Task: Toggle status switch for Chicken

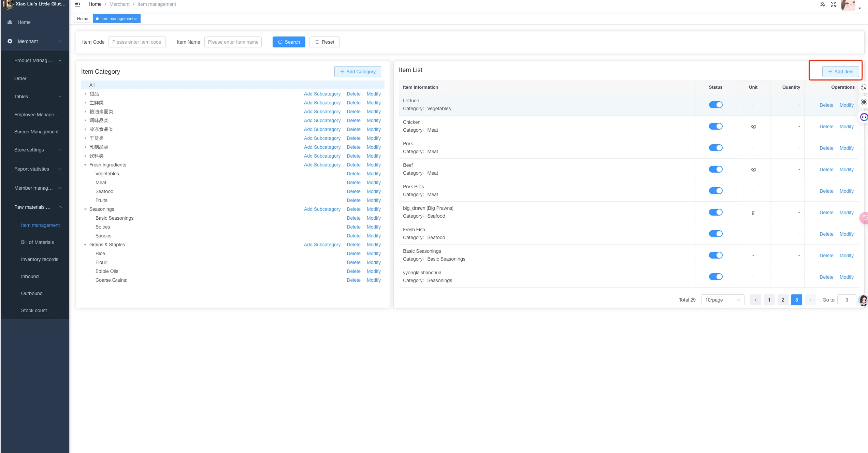Action: pos(715,126)
